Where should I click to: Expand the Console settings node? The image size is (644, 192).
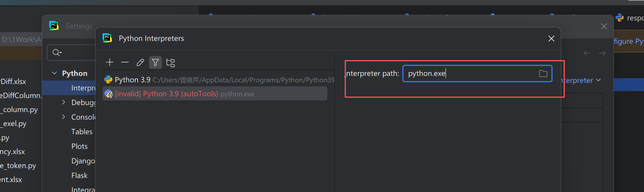point(64,117)
